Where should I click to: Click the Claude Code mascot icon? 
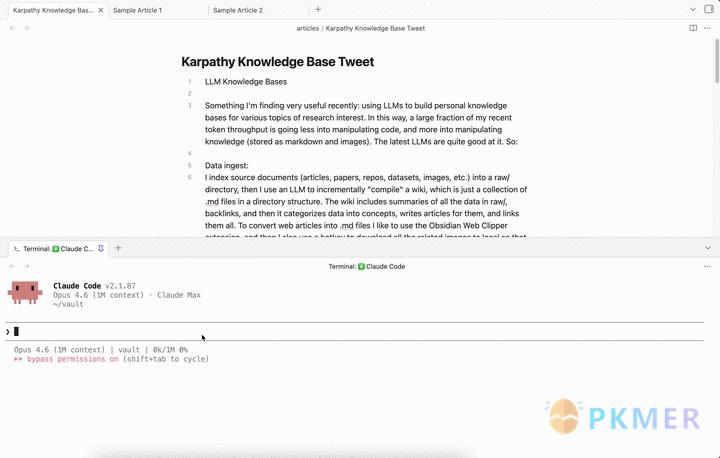25,293
